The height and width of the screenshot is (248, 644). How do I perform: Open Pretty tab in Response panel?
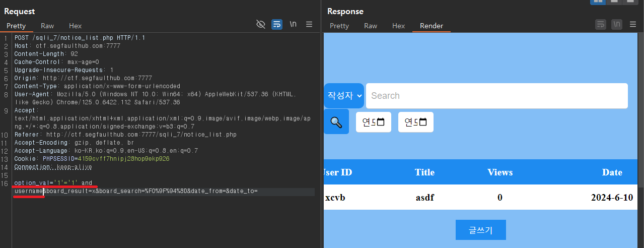(339, 26)
